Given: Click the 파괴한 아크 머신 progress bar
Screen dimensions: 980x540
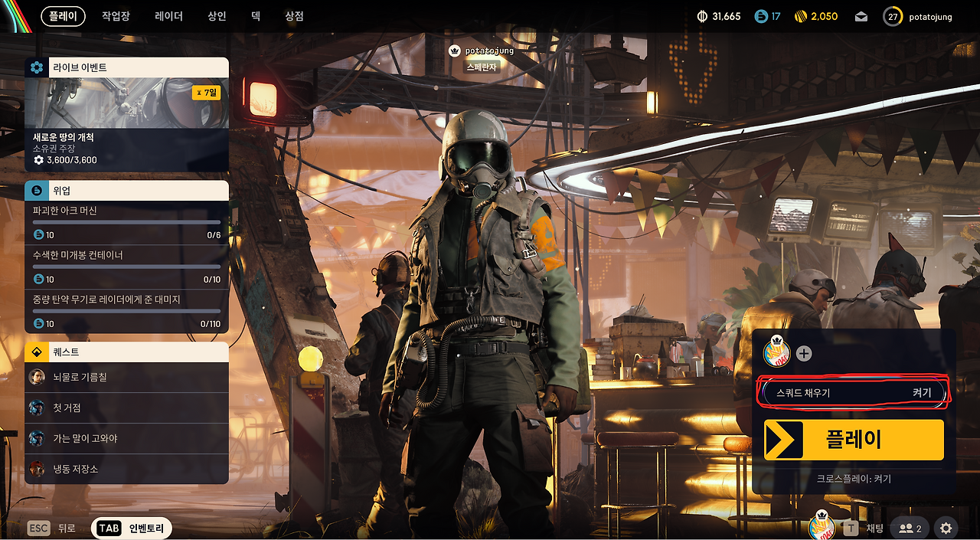Looking at the screenshot, I should pos(127,222).
